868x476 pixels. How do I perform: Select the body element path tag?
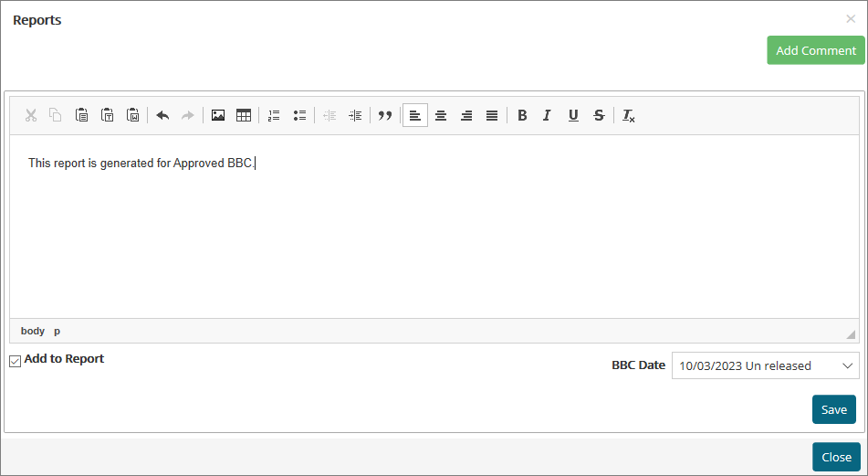coord(33,331)
